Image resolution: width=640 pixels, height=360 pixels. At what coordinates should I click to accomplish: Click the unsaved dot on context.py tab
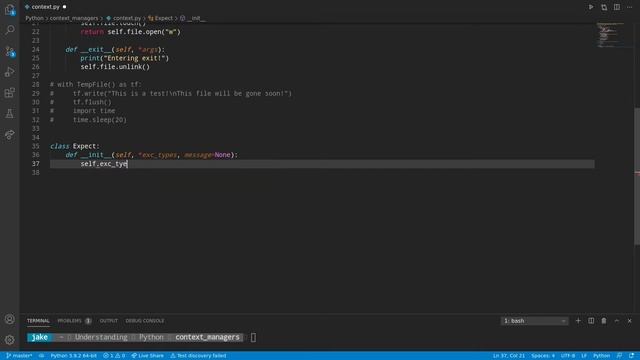tap(64, 7)
